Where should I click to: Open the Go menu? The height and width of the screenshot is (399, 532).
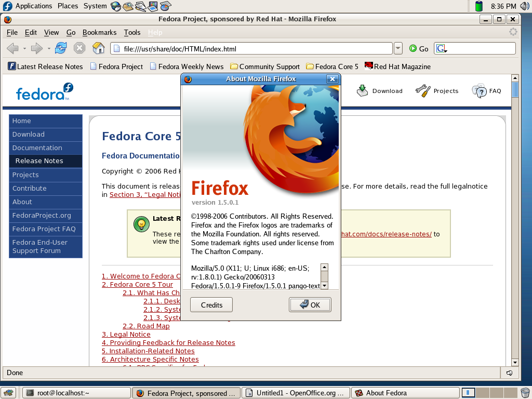pyautogui.click(x=71, y=33)
